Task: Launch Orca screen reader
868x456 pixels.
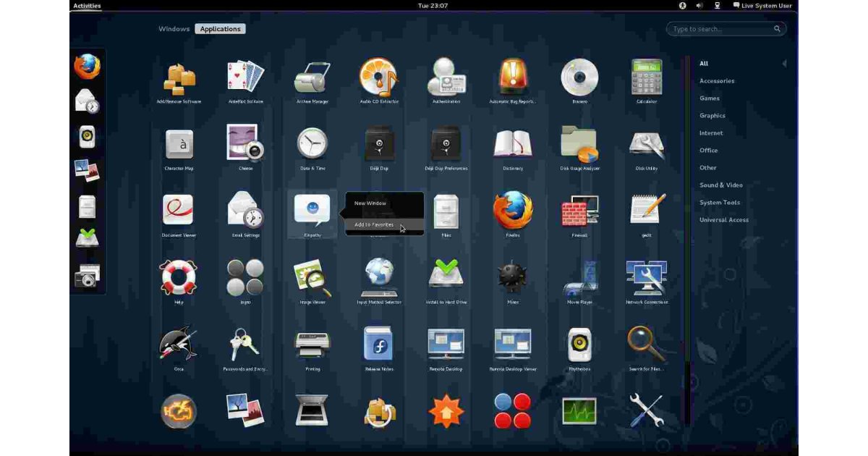Action: 178,345
